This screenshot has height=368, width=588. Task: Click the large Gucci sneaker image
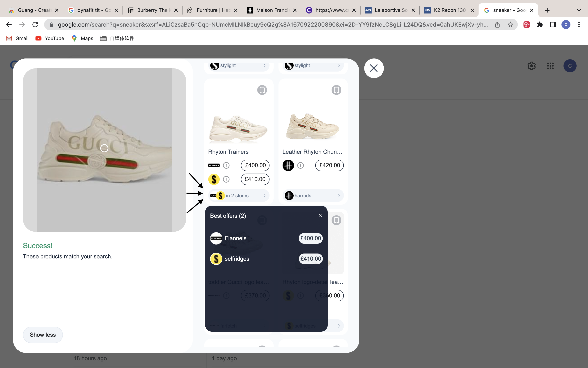pos(105,150)
